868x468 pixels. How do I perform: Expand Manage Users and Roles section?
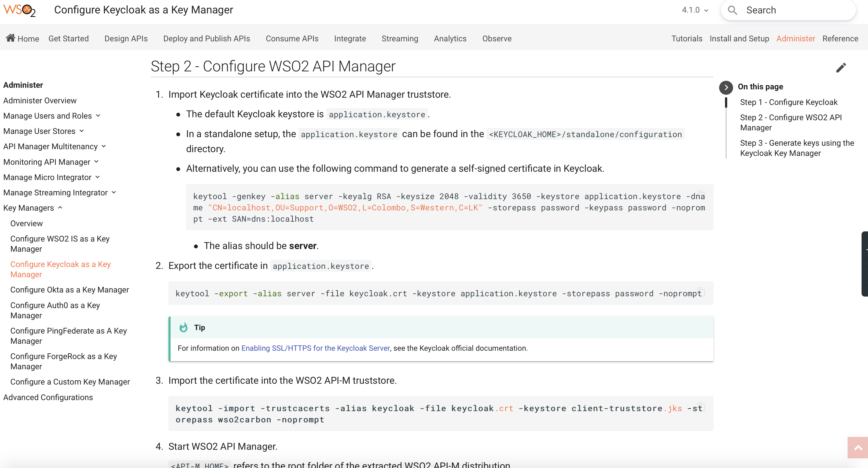point(98,116)
